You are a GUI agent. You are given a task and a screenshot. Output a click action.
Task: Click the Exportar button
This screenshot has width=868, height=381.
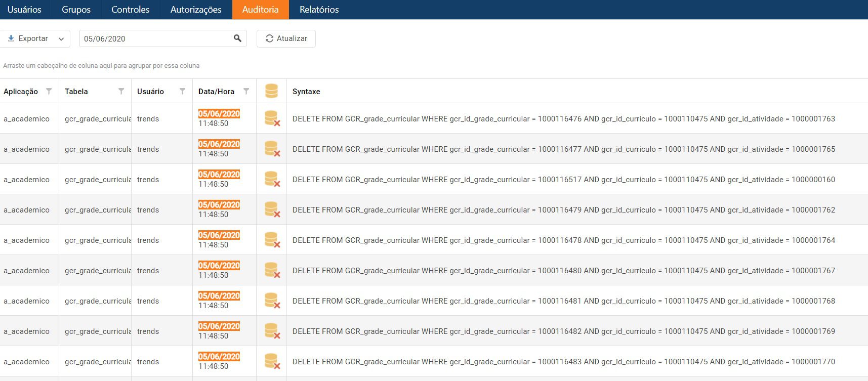point(28,38)
